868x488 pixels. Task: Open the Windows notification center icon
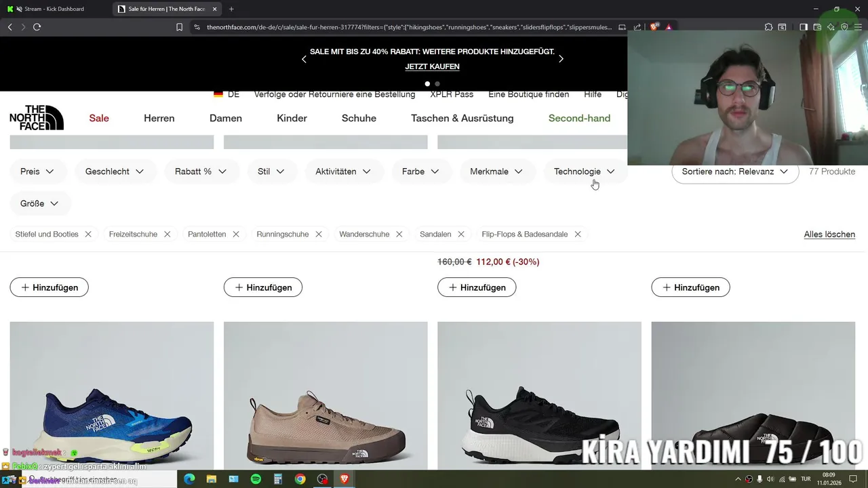pos(853,479)
